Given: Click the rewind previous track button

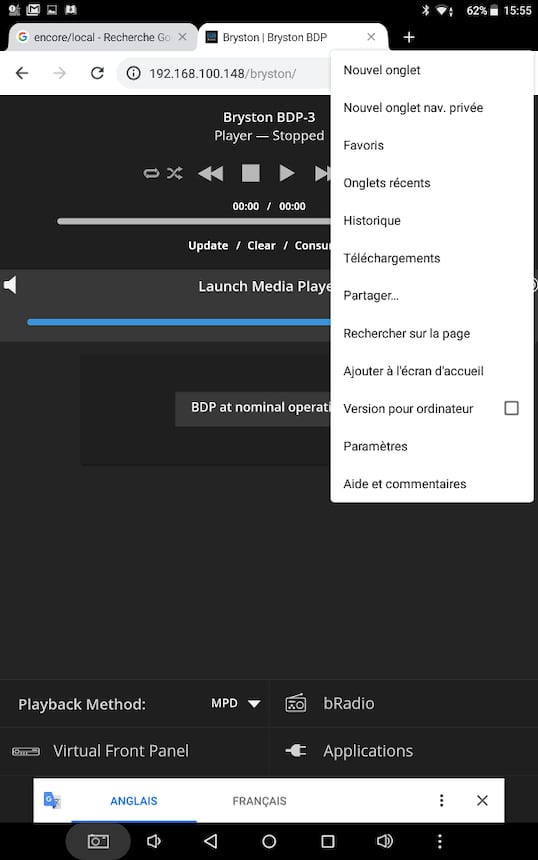Looking at the screenshot, I should (x=211, y=173).
